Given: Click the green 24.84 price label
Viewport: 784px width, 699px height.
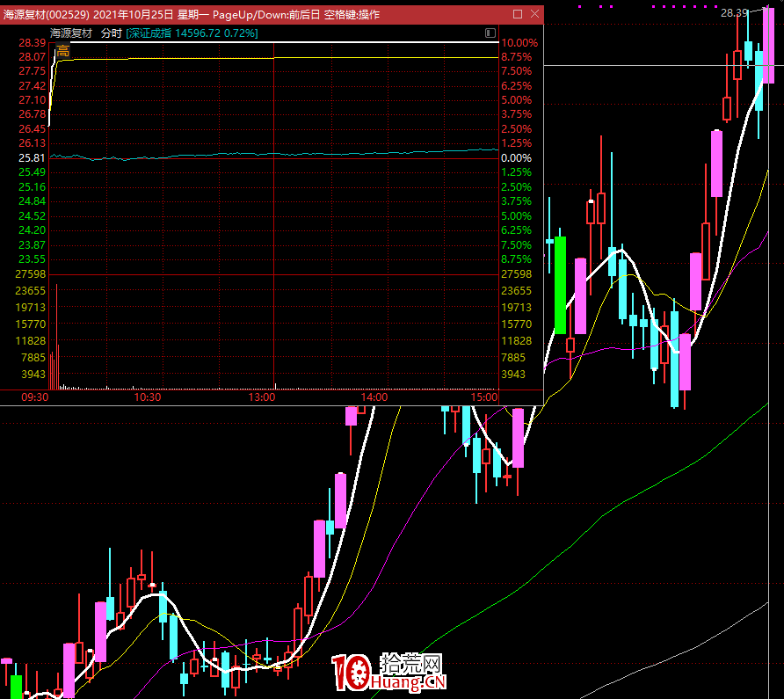Looking at the screenshot, I should tap(32, 201).
